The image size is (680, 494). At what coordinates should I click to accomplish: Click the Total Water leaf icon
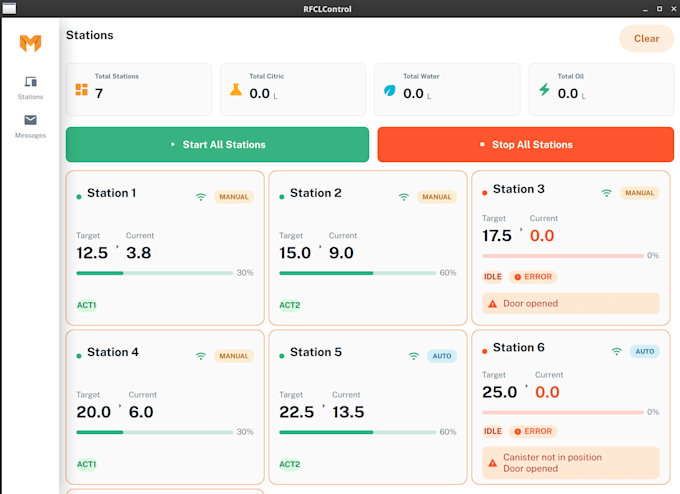tap(390, 90)
